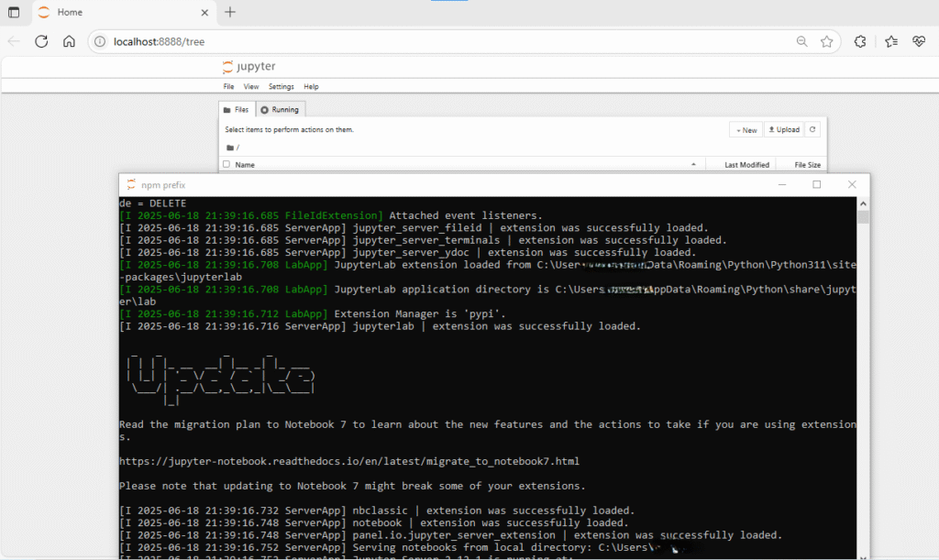939x560 pixels.
Task: Open the File menu
Action: point(228,87)
